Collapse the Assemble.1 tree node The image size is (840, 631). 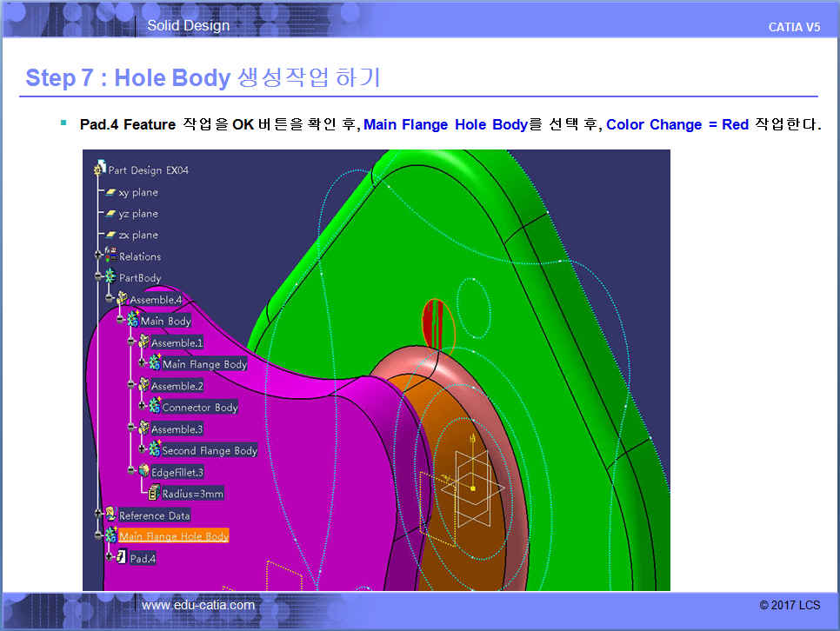tap(130, 342)
